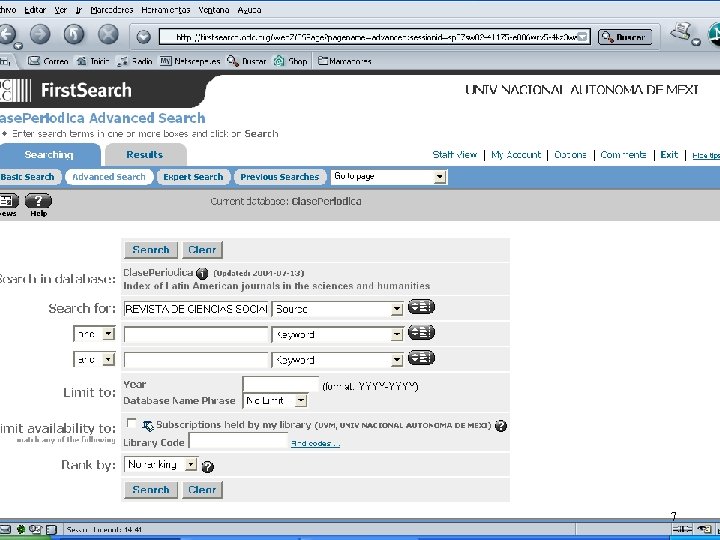Open the first 'and' operator dropdown

(x=94, y=334)
